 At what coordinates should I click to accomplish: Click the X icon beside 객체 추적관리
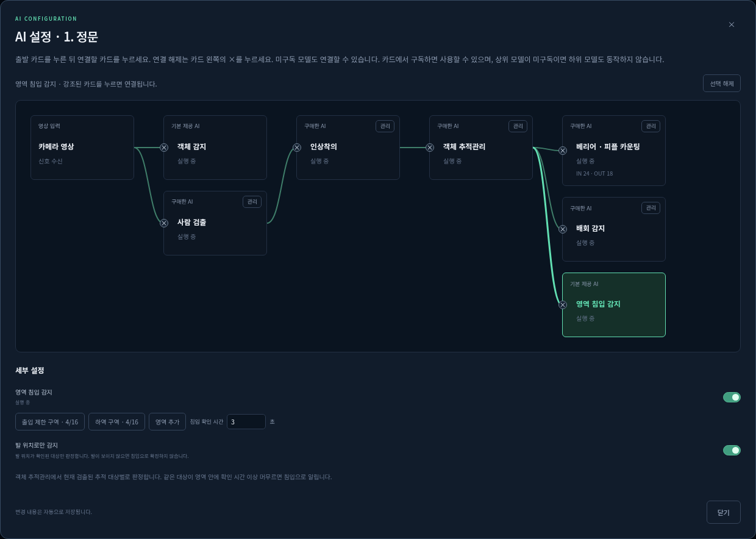click(430, 148)
